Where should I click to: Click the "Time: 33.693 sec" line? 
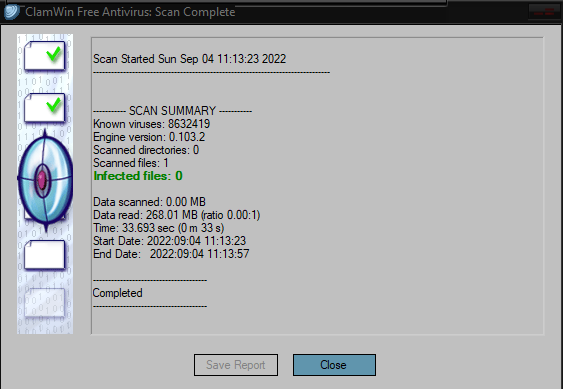pos(159,228)
